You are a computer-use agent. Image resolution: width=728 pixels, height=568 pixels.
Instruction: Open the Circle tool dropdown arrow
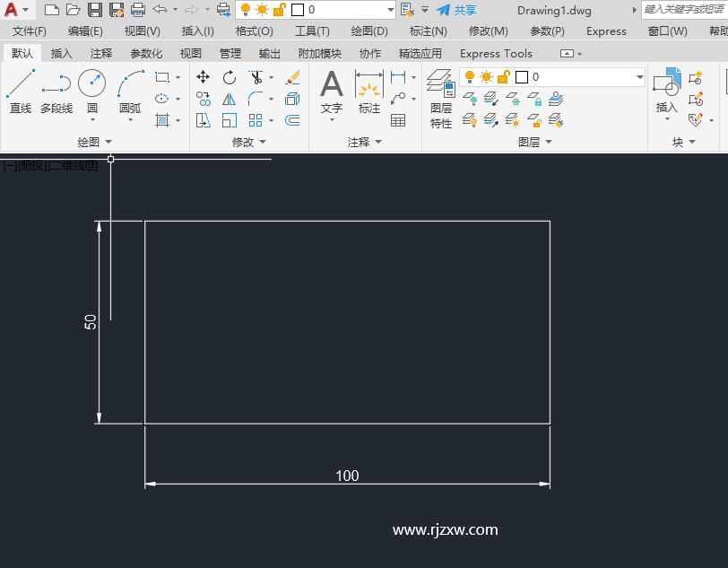coord(92,120)
